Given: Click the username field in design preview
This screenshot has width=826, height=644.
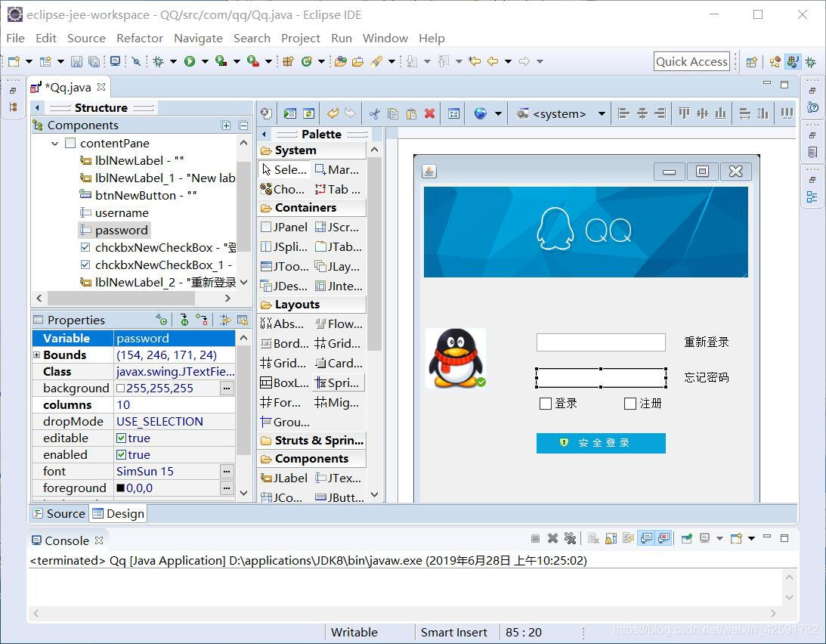Looking at the screenshot, I should click(601, 342).
